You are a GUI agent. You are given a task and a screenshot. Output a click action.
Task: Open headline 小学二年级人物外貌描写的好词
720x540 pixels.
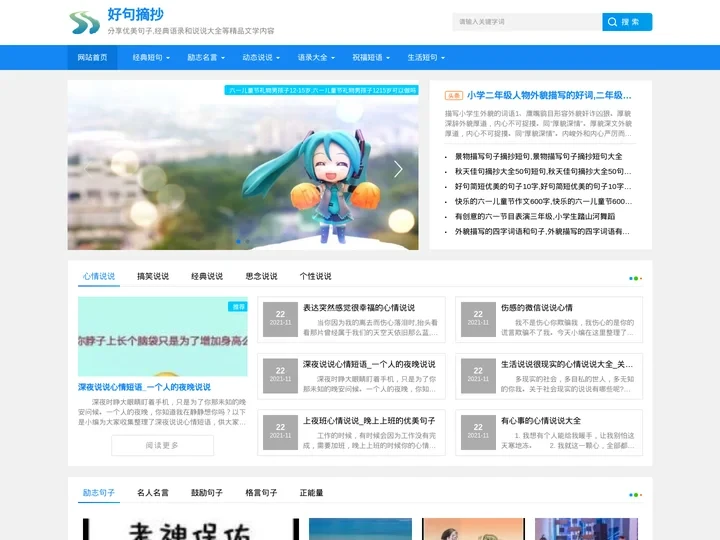point(549,96)
